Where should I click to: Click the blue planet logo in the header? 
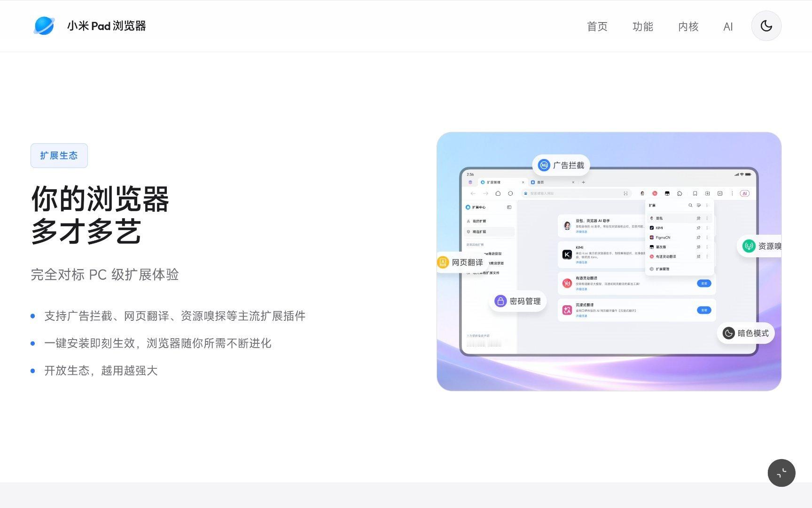pyautogui.click(x=44, y=26)
